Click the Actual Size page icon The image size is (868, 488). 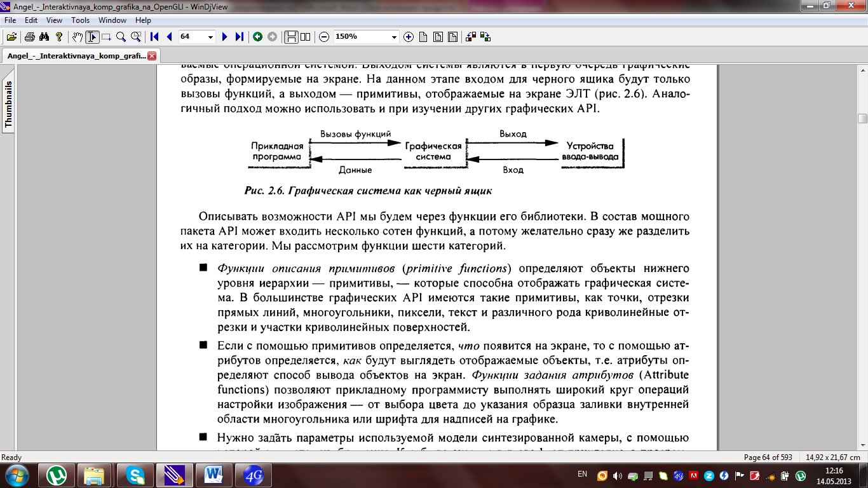pyautogui.click(x=423, y=37)
